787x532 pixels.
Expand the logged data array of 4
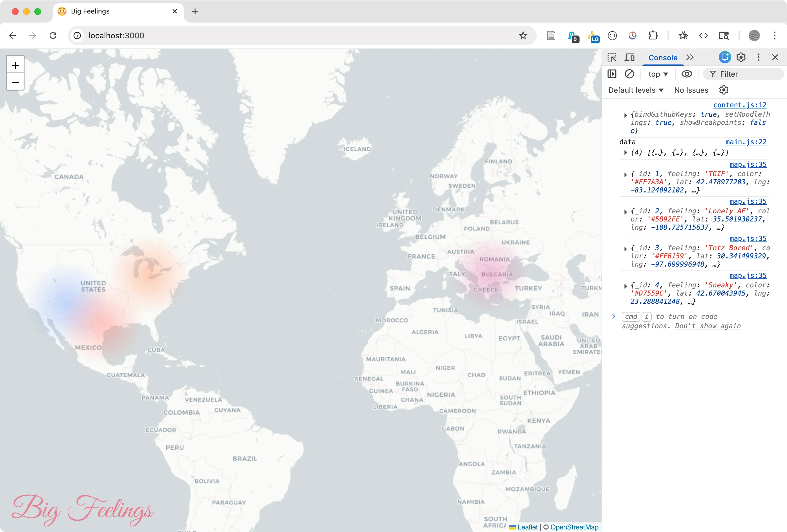tap(625, 153)
